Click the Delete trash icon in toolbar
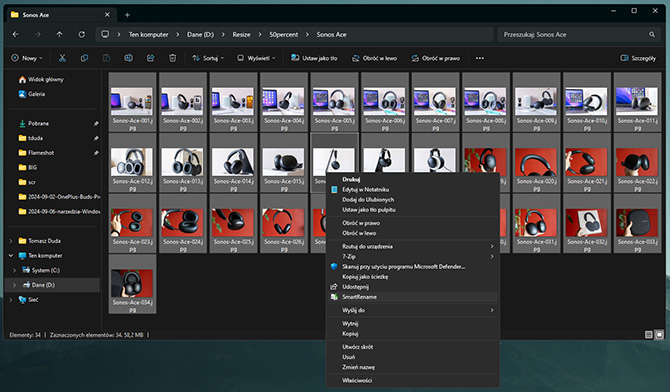Viewport: 670px width, 392px height. pyautogui.click(x=172, y=58)
